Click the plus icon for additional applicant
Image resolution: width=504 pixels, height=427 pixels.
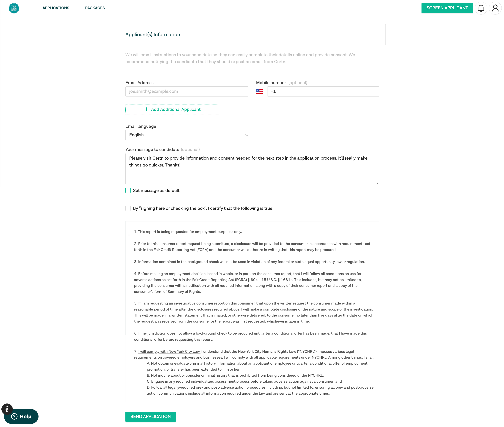pyautogui.click(x=146, y=109)
